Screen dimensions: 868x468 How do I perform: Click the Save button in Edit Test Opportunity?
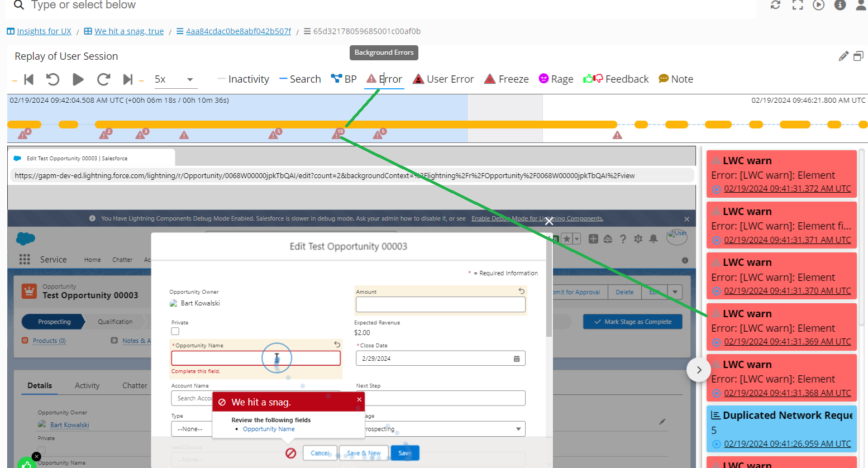[404, 453]
